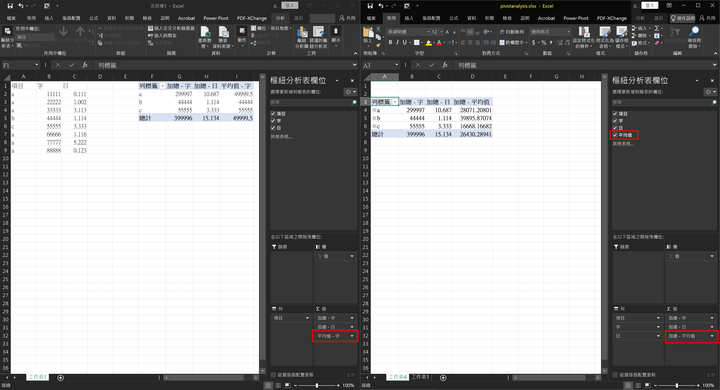Click sign-in button in right window
The height and width of the screenshot is (390, 720).
tap(649, 6)
